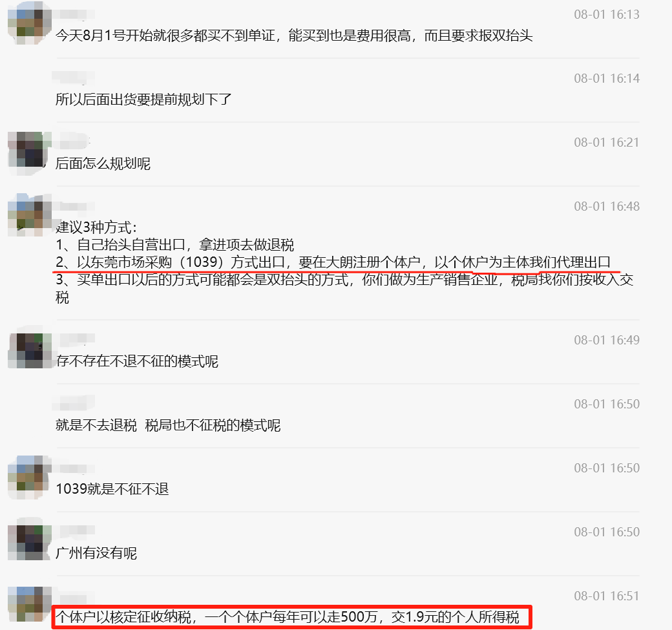Click underlined line about 东莞市场采购（1039）
This screenshot has height=630, width=672.
click(x=333, y=262)
